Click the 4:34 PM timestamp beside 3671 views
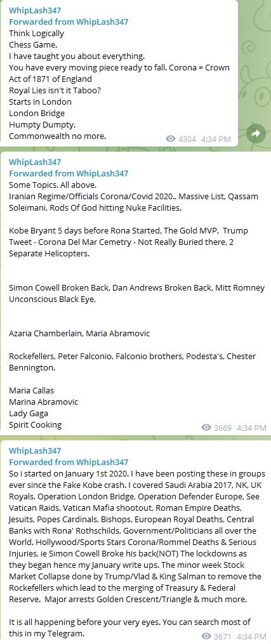Image resolution: width=271 pixels, height=644 pixels. coord(251,636)
